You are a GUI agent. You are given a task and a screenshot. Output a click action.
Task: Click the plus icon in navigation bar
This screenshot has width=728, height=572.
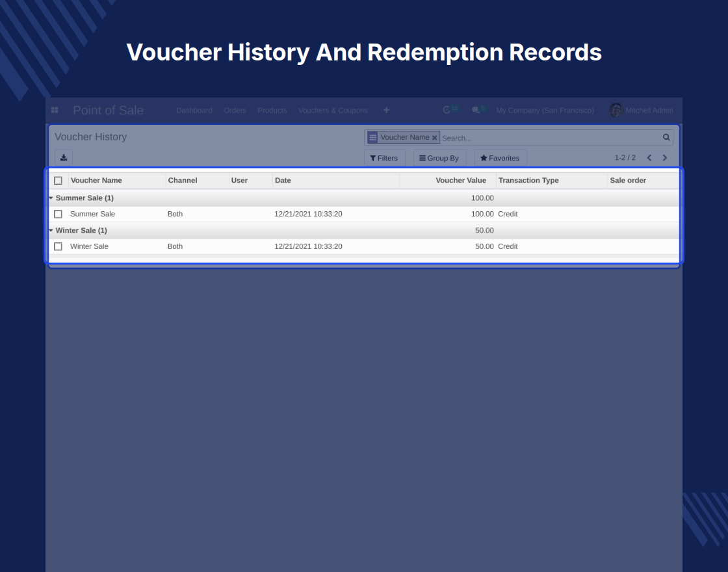tap(386, 110)
